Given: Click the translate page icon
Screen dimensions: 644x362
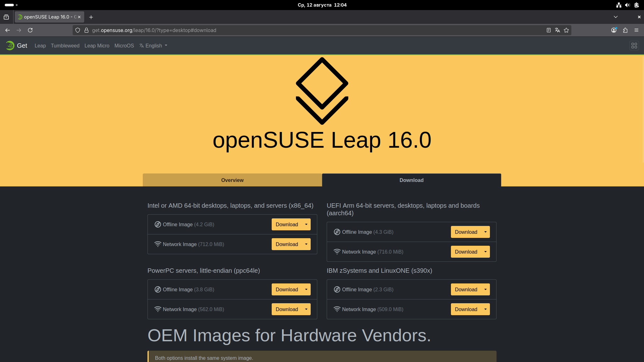Looking at the screenshot, I should 557,30.
